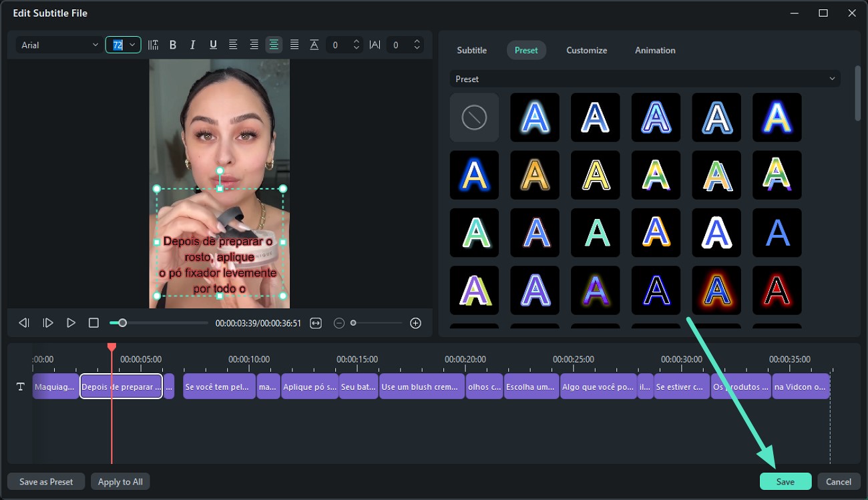Select the white A with thick white outline preset
This screenshot has height=500, width=868.
click(716, 233)
